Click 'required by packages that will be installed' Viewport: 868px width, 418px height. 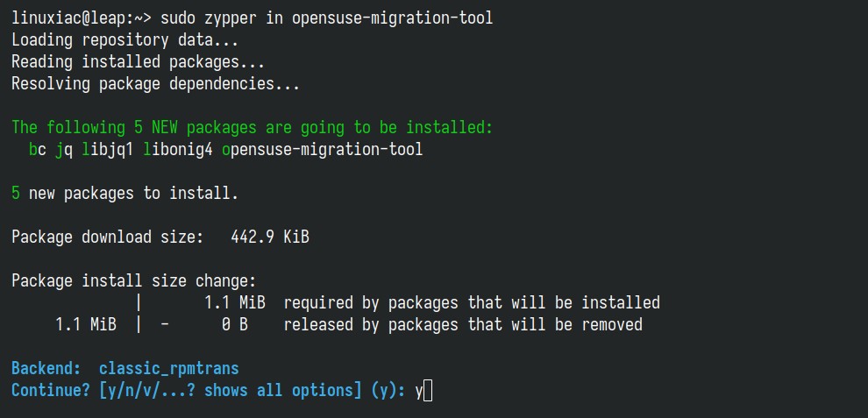(x=471, y=303)
